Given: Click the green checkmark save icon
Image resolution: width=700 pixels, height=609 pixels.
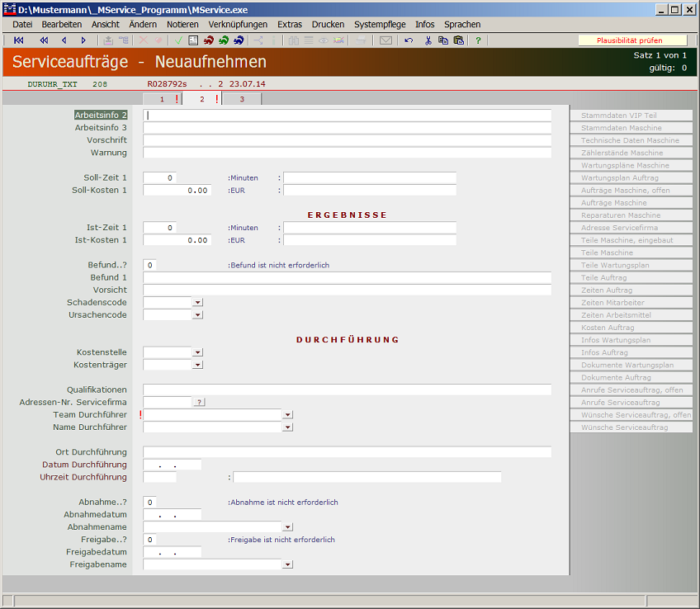Looking at the screenshot, I should tap(178, 40).
